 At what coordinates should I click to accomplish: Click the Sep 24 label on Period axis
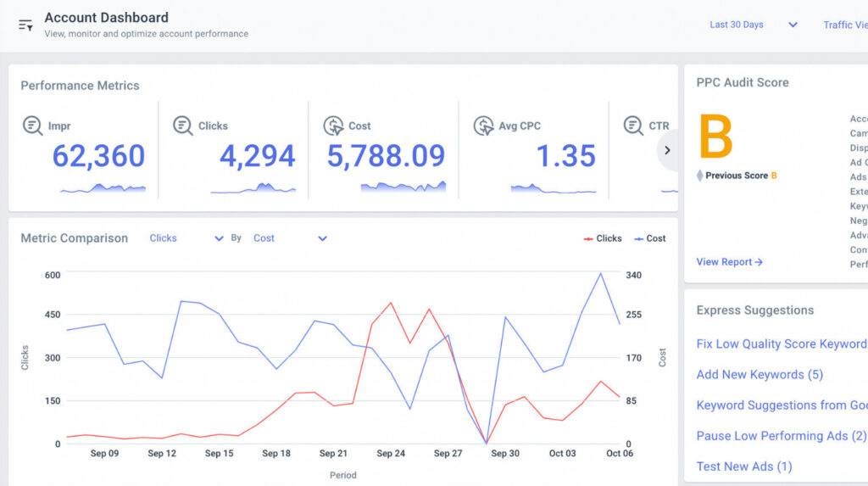tap(391, 453)
